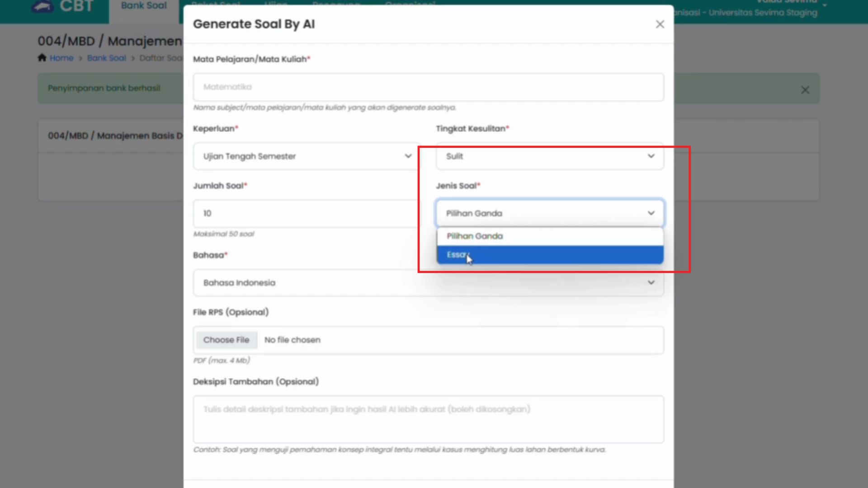Viewport: 868px width, 488px height.
Task: Click the Jenis Soal chevron arrow
Action: click(651, 213)
